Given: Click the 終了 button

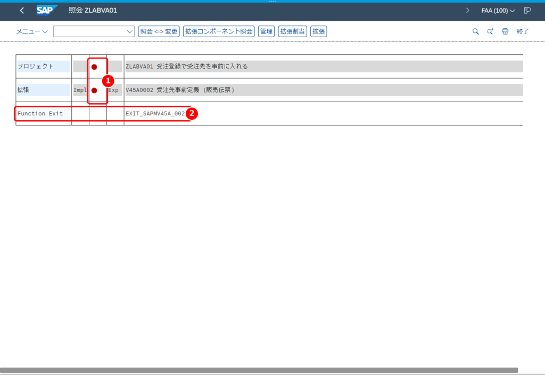Looking at the screenshot, I should pos(523,31).
